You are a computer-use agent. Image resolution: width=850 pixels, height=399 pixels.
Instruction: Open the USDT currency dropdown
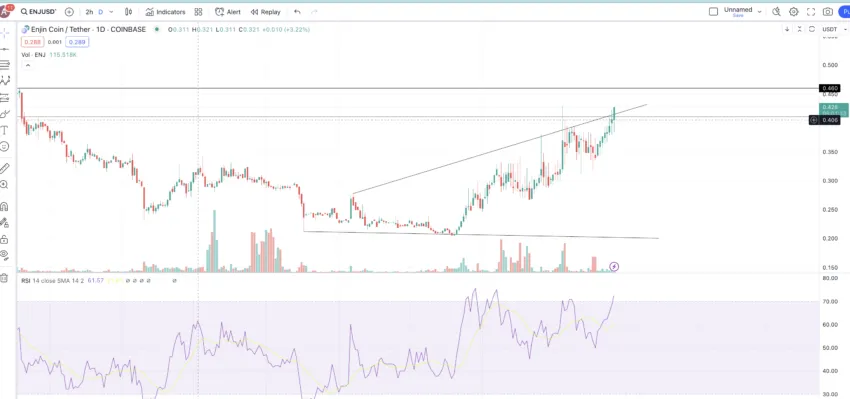[834, 29]
